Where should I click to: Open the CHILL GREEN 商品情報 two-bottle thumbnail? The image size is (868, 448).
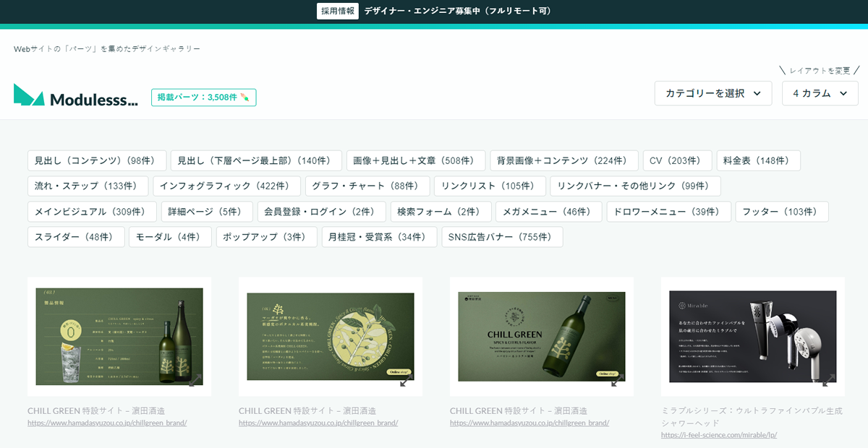point(119,336)
